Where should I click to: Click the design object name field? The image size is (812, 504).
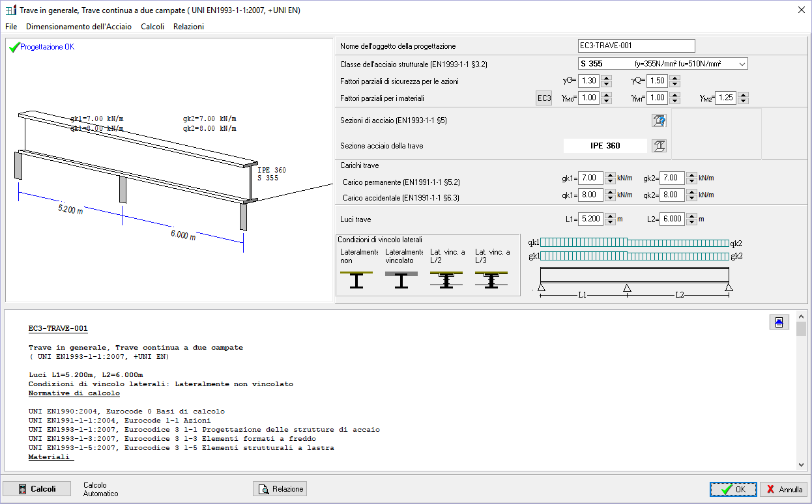636,46
